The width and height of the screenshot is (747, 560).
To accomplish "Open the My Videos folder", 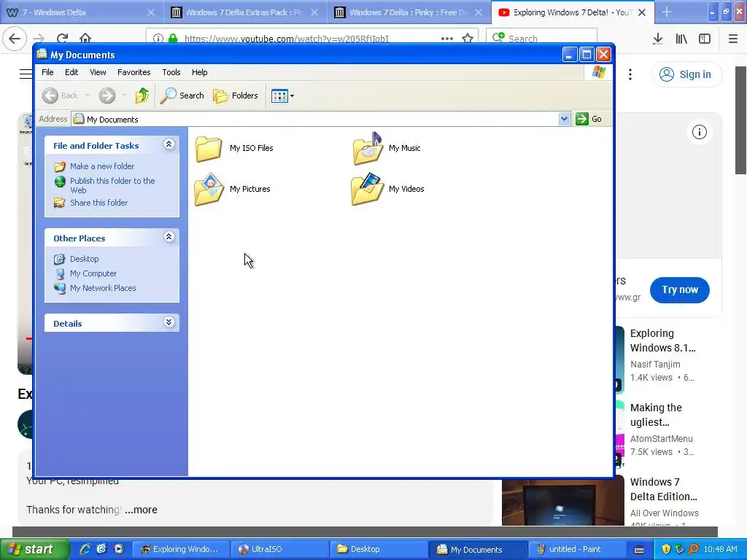I will pyautogui.click(x=388, y=189).
